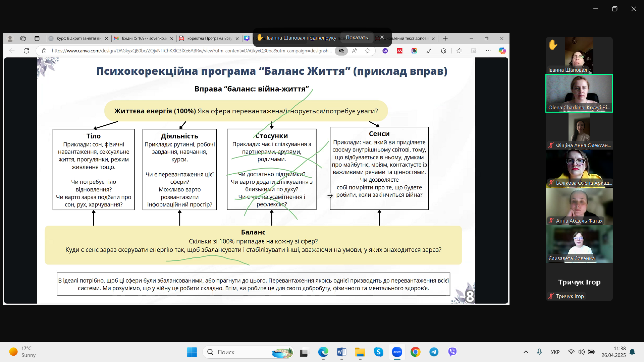Add this page to browser favorites

coord(368,51)
